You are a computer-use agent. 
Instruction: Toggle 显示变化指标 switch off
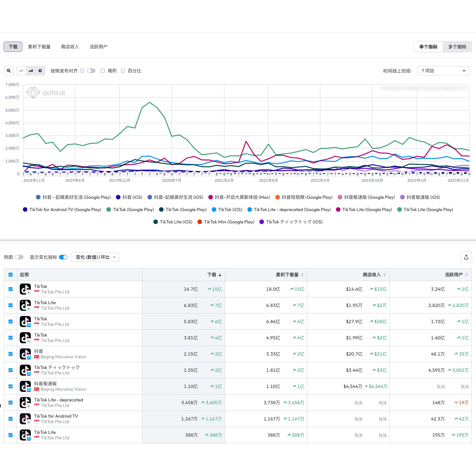(63, 257)
